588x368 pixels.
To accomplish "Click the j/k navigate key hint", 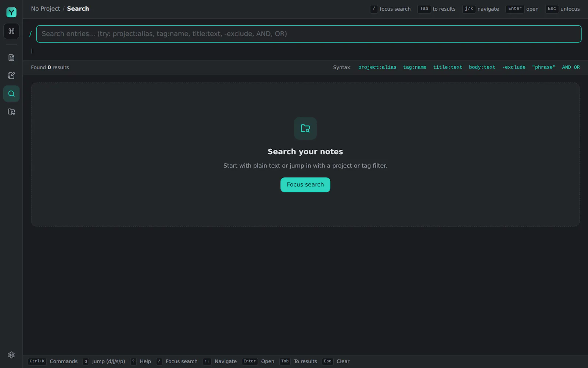I will pyautogui.click(x=469, y=9).
